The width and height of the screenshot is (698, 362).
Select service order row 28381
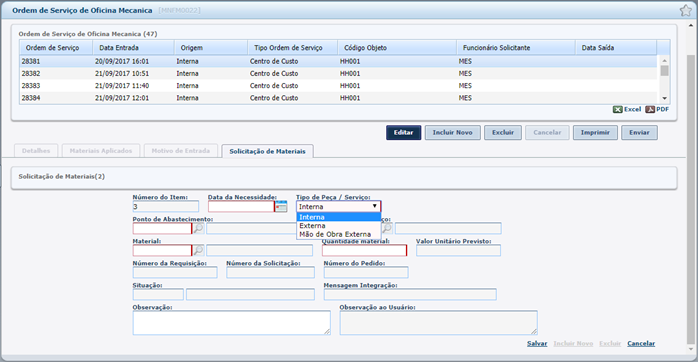338,61
